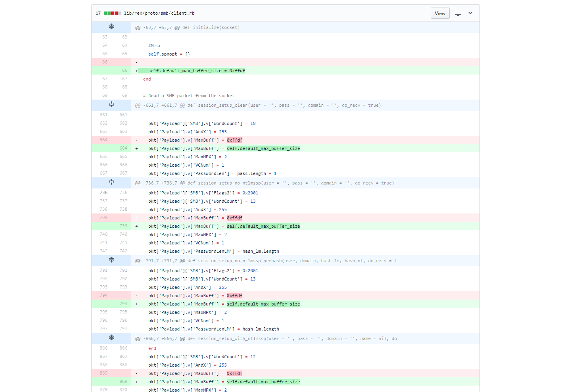Open the rich diff with the monitor icon

coord(458,13)
